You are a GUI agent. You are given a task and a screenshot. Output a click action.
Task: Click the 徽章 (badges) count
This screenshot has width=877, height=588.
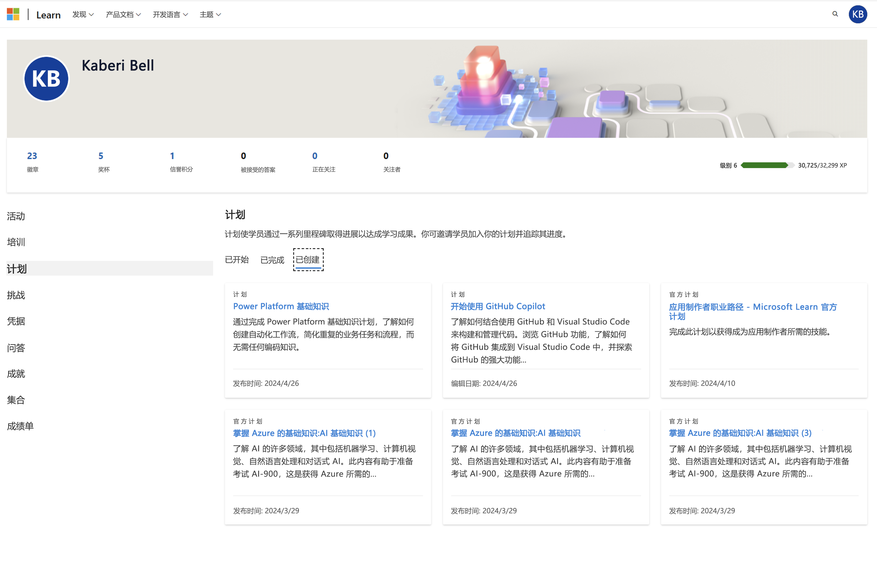click(x=32, y=156)
